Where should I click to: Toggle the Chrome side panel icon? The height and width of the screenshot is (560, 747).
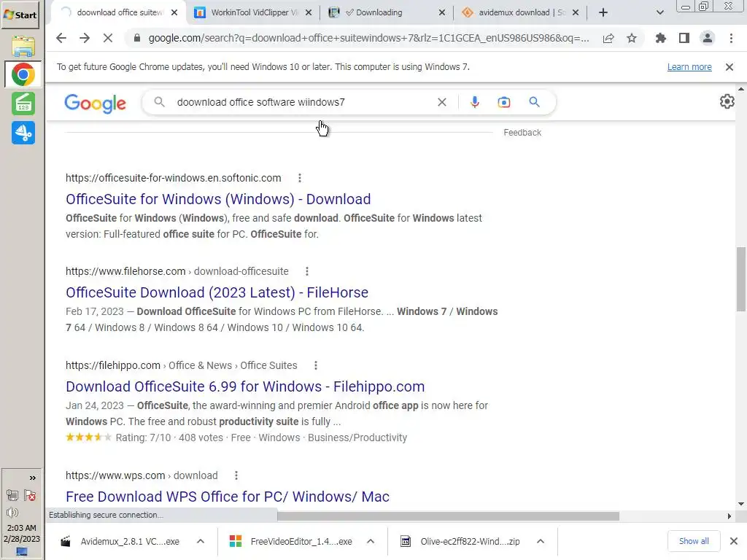coord(684,38)
